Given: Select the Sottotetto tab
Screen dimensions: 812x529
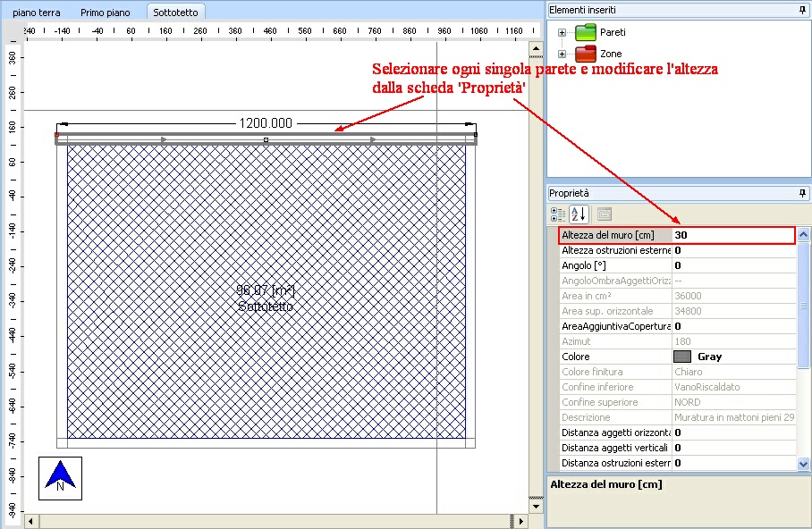Looking at the screenshot, I should [x=175, y=13].
